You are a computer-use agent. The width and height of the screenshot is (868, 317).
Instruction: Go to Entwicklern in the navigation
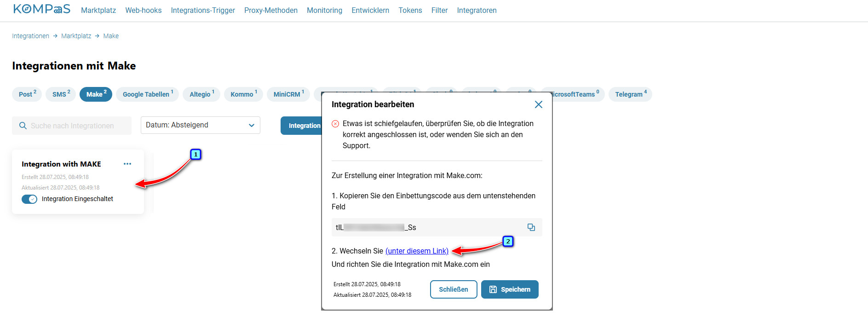coord(370,10)
